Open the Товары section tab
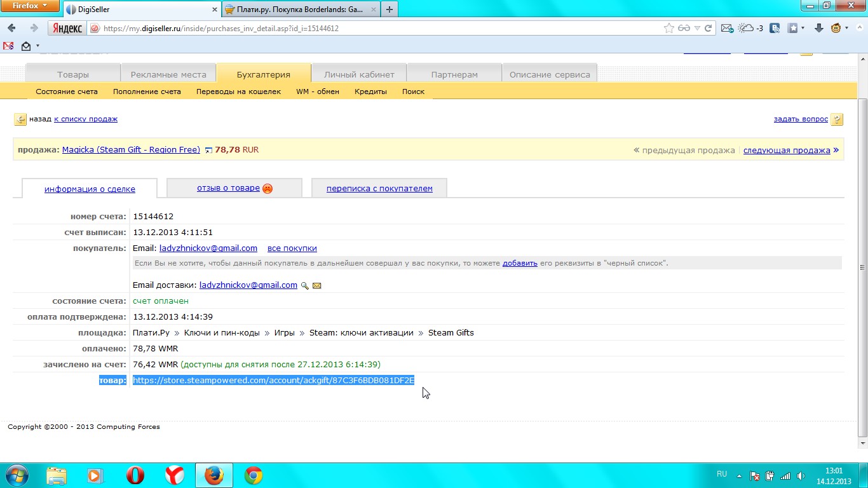 click(73, 74)
